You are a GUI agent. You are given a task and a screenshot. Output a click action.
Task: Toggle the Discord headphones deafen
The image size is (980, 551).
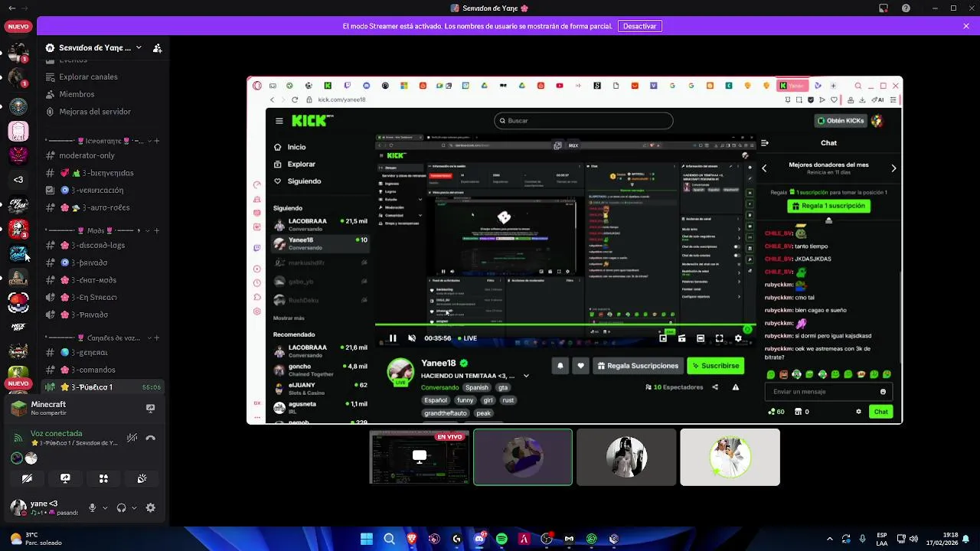pyautogui.click(x=121, y=507)
